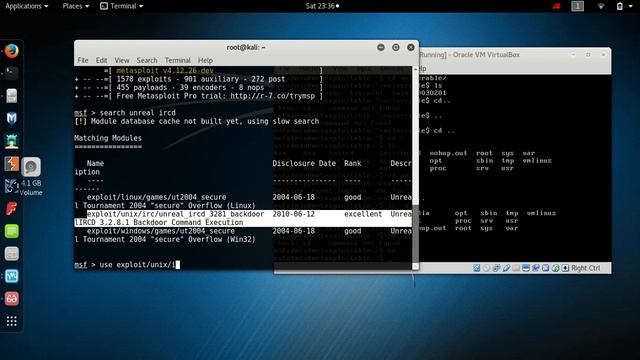
Task: Open the Terminal icon in the dock
Action: 11,73
